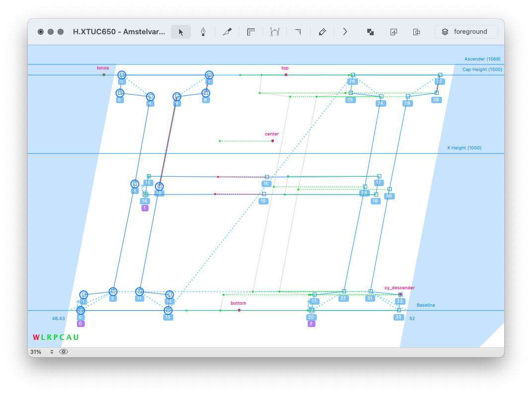
Task: Click the layered square with arrow icon
Action: (394, 32)
